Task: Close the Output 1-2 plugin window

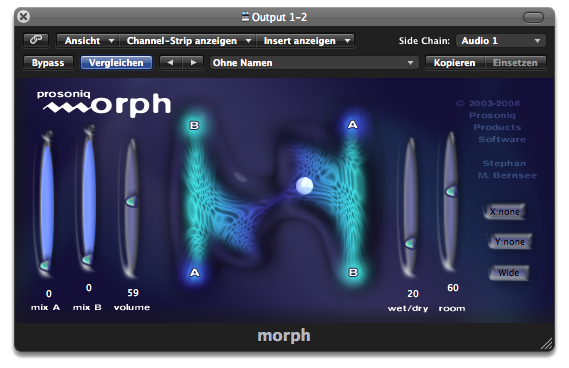Action: click(24, 17)
